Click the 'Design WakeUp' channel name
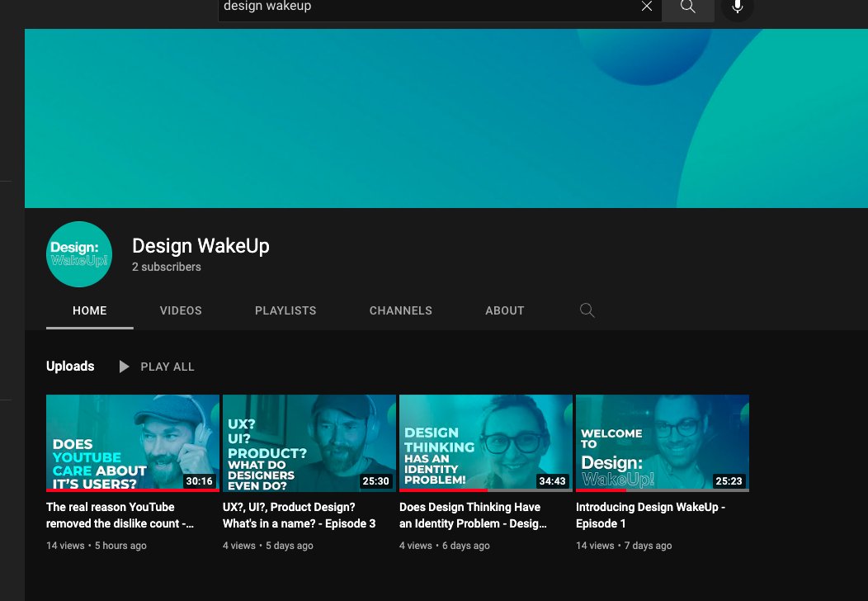Screen dimensions: 868x601 201,246
